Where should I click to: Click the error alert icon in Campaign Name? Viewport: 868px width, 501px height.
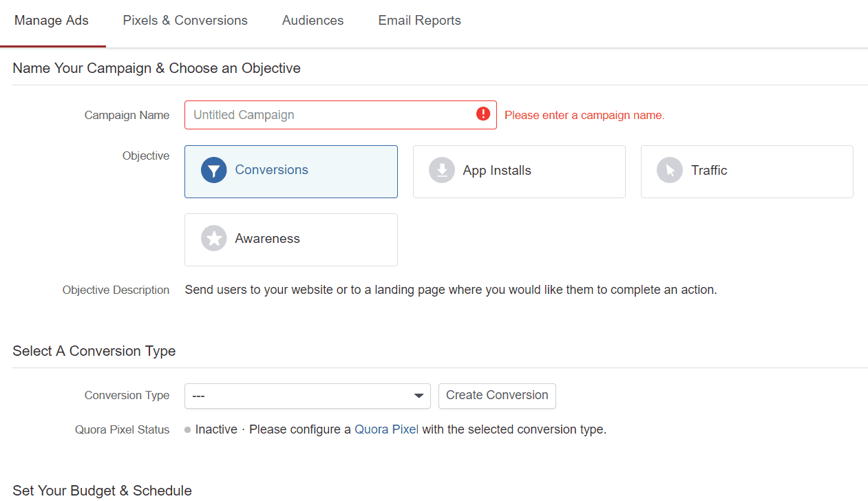(483, 114)
